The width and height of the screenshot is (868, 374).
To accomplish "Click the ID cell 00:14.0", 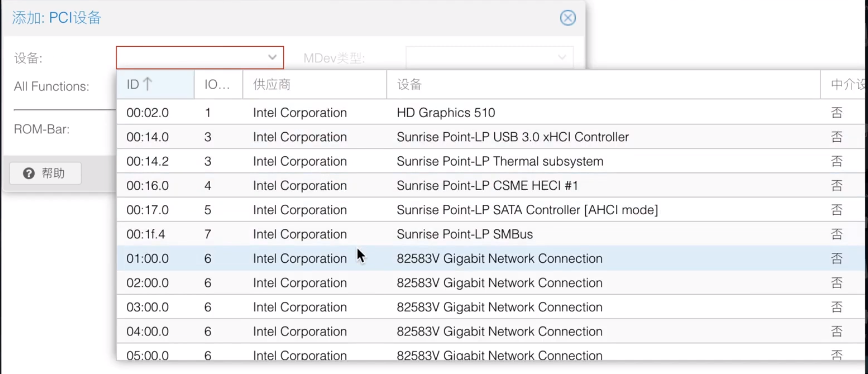I will 147,137.
